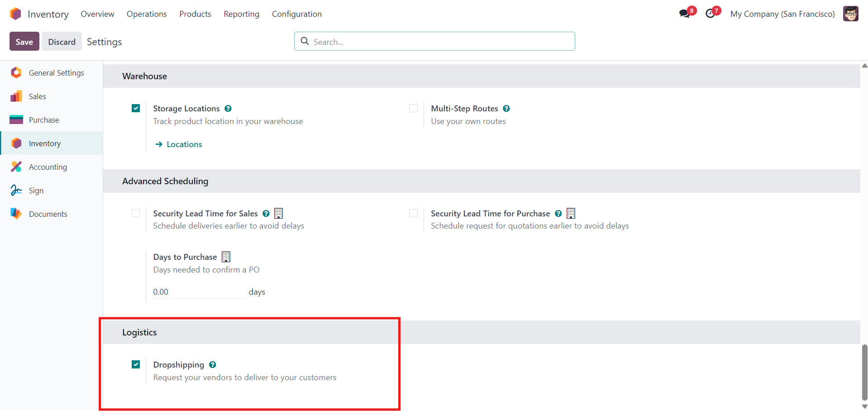The height and width of the screenshot is (411, 868).
Task: Open the Reporting menu
Action: (241, 14)
